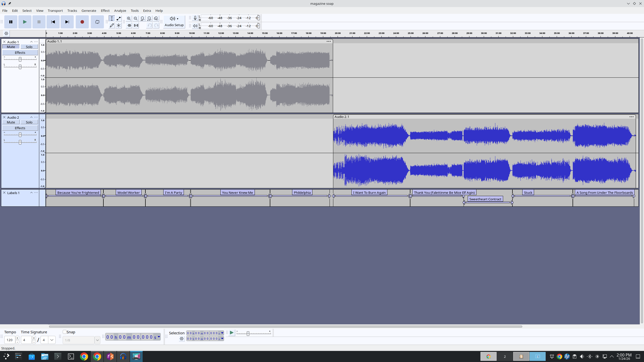The height and width of the screenshot is (362, 644).
Task: Click the Trim audio outside selection icon
Action: (129, 25)
